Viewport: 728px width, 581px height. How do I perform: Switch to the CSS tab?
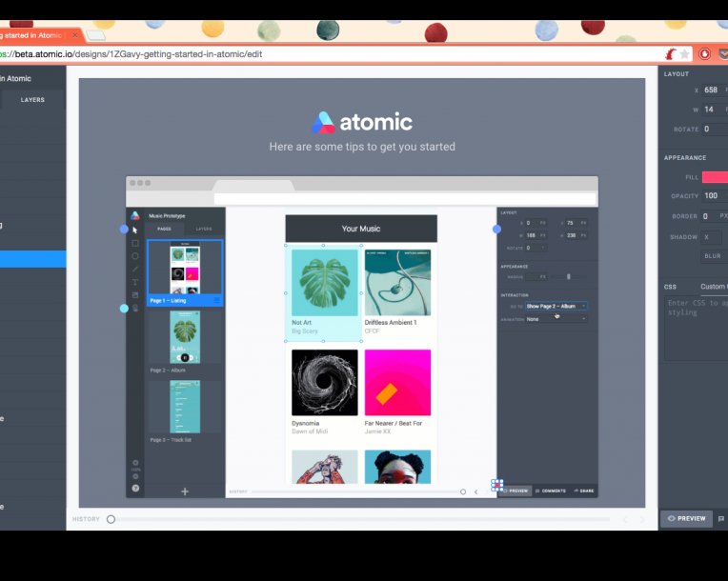670,287
